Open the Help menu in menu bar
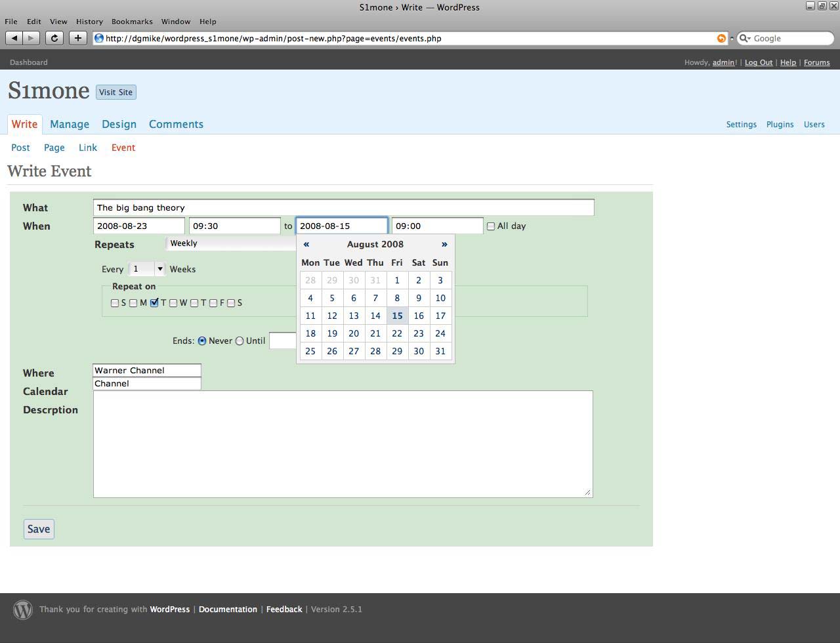Image resolution: width=840 pixels, height=643 pixels. tap(208, 21)
